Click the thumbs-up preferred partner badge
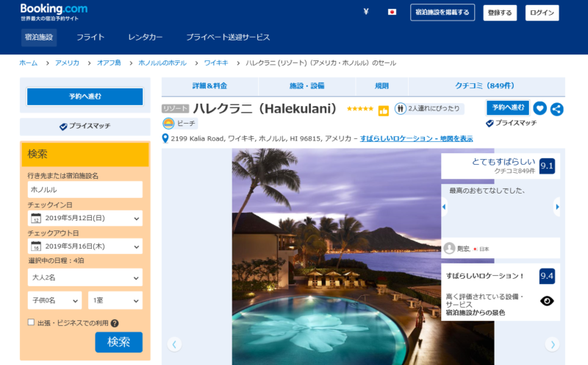The height and width of the screenshot is (365, 588). click(383, 111)
